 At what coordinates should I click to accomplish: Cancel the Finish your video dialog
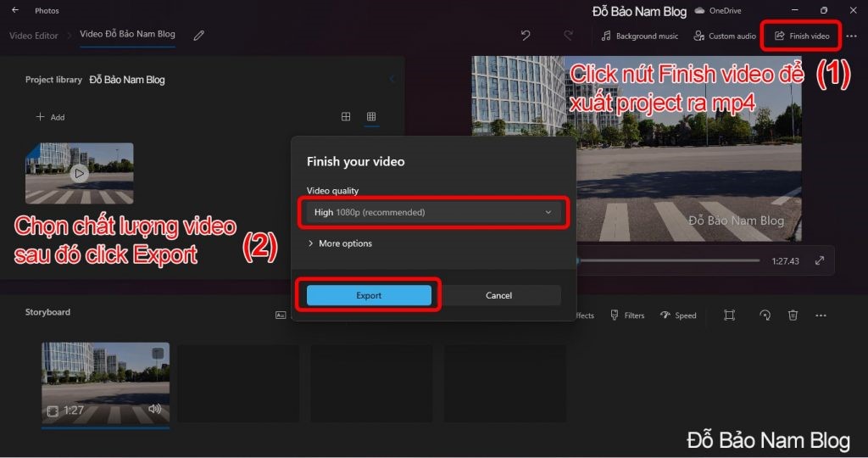point(499,295)
